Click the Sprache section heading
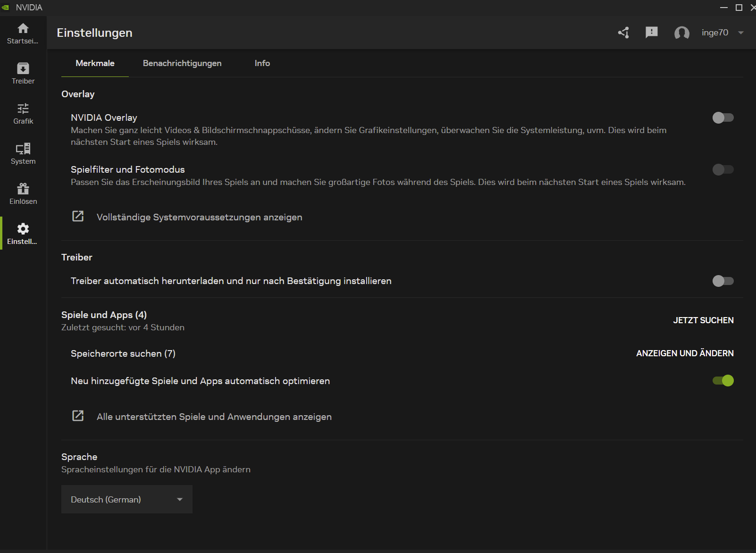 point(79,457)
